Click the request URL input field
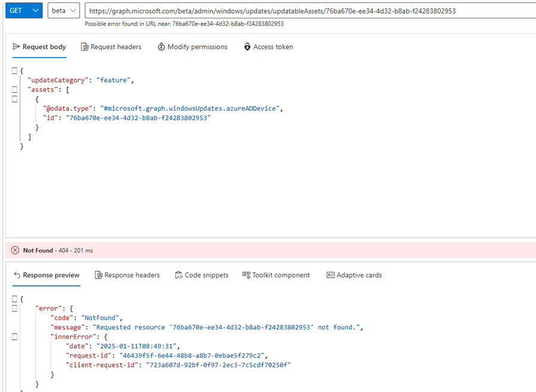Viewport: 536px width, 392px height. 310,11
